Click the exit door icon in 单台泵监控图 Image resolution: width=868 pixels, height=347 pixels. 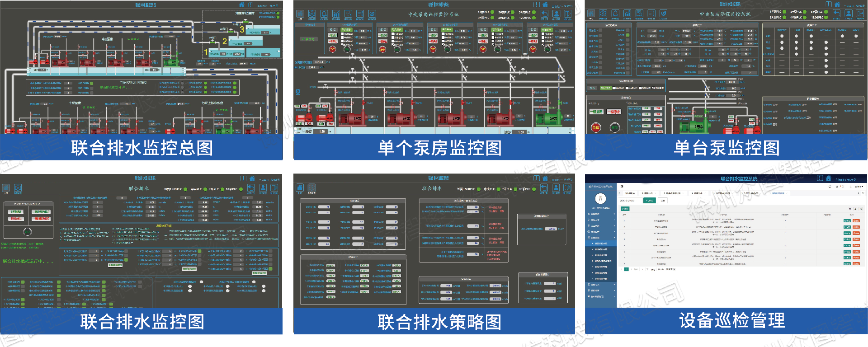coord(860,14)
